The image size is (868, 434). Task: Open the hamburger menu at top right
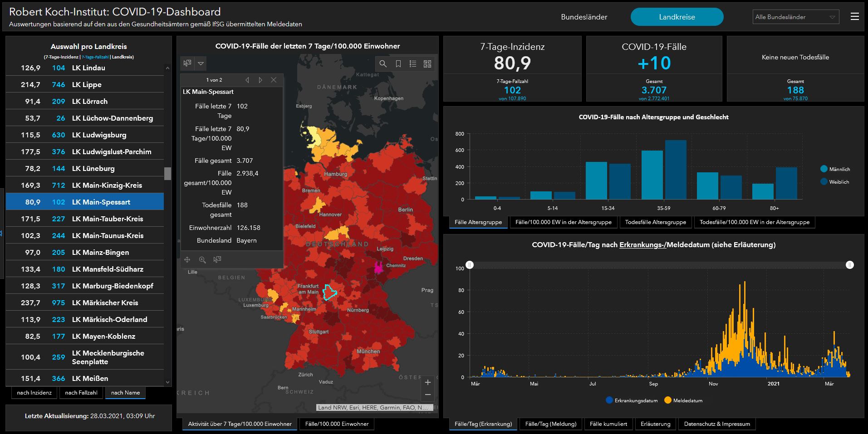coord(854,17)
